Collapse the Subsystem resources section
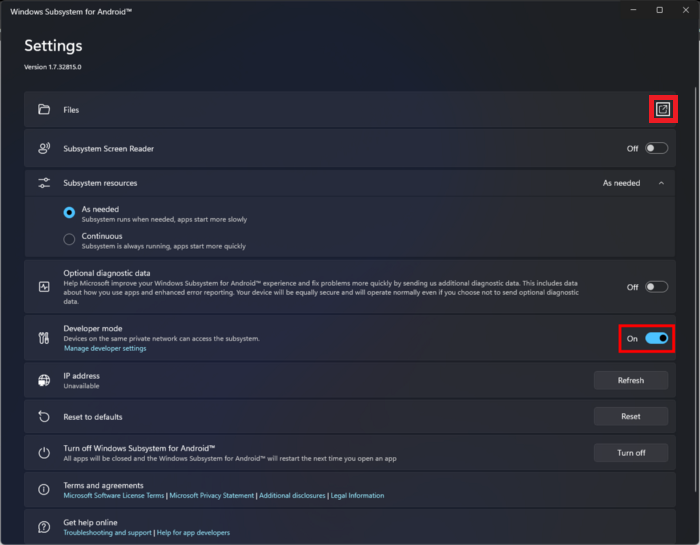The height and width of the screenshot is (545, 700). [x=661, y=183]
